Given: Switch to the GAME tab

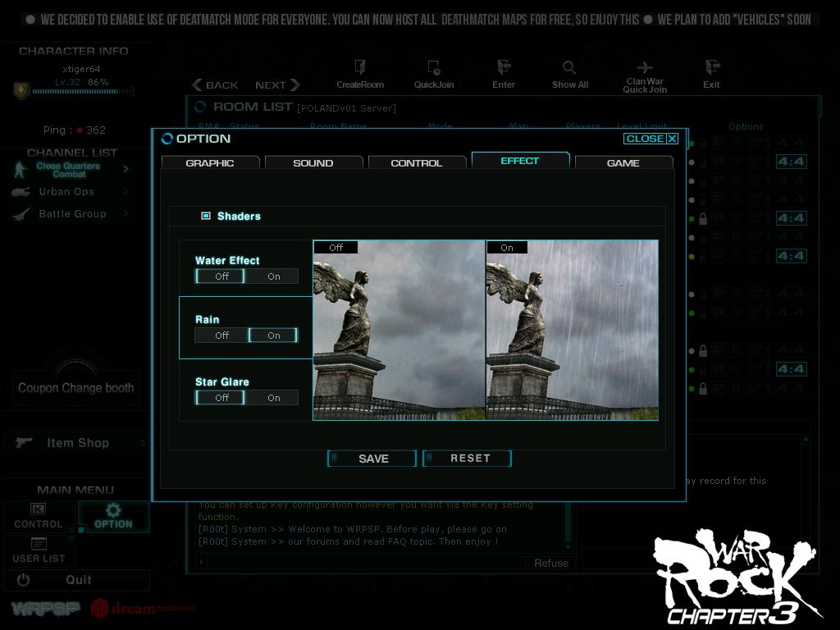Looking at the screenshot, I should (x=623, y=163).
